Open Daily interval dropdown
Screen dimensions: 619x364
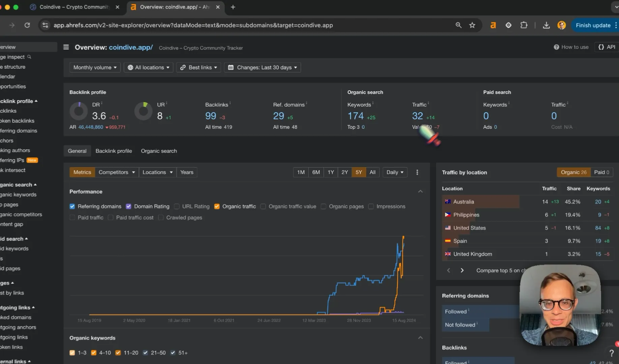[x=395, y=172]
